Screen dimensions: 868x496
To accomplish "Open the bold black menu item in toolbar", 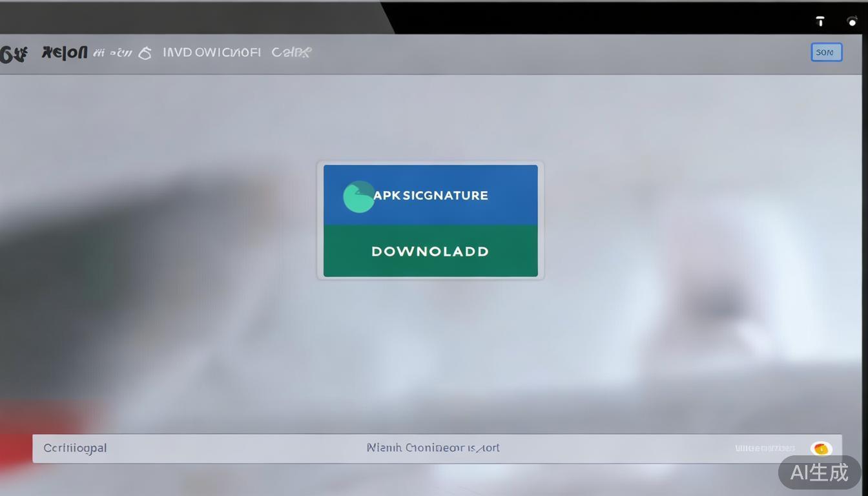I will click(x=64, y=53).
